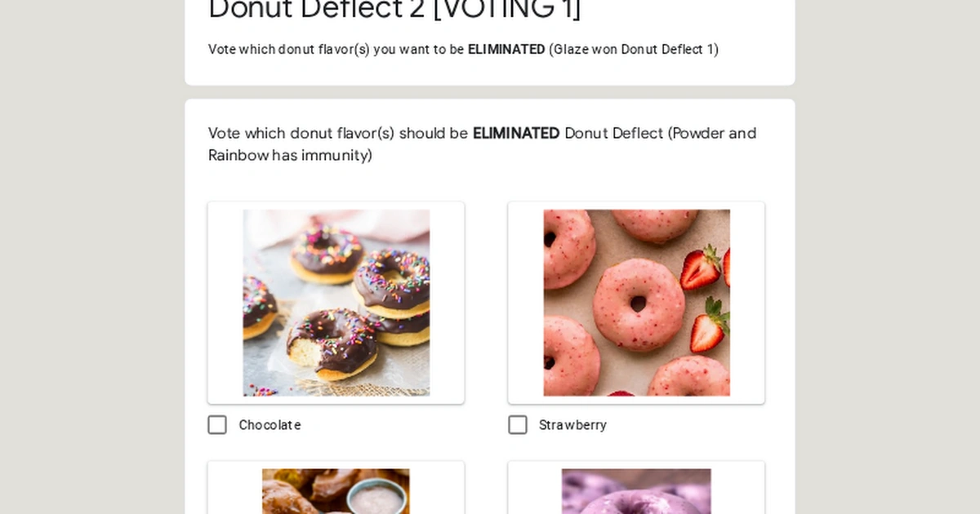
Task: Click the form header card
Action: pyautogui.click(x=490, y=42)
